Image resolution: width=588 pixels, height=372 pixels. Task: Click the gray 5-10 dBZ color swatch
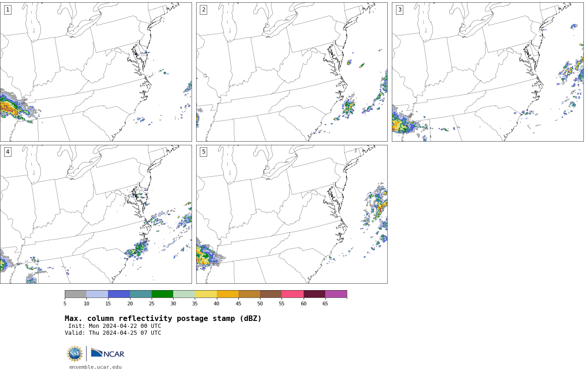[x=75, y=294]
